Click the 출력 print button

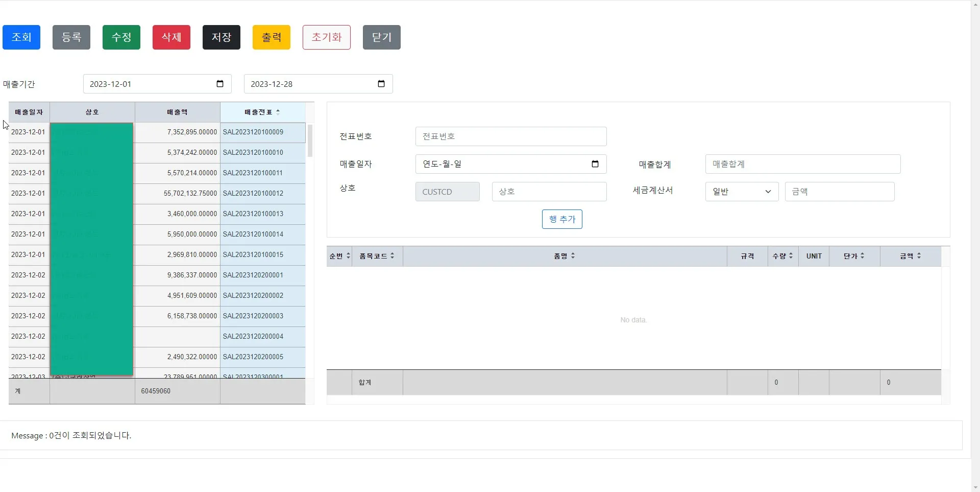coord(272,37)
